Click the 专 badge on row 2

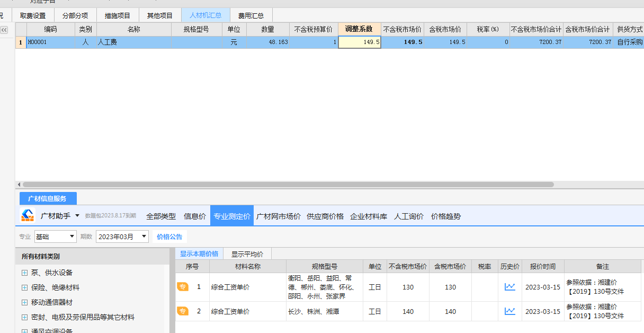click(x=183, y=311)
